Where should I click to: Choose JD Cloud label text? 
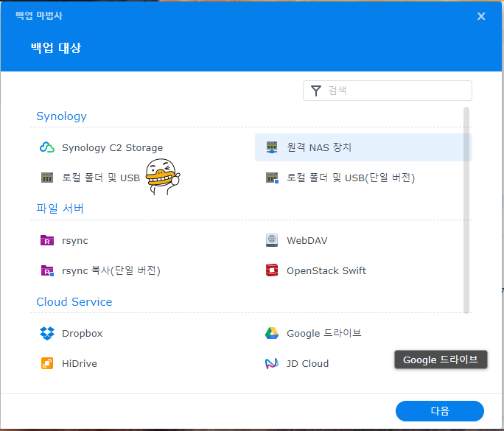pos(307,363)
